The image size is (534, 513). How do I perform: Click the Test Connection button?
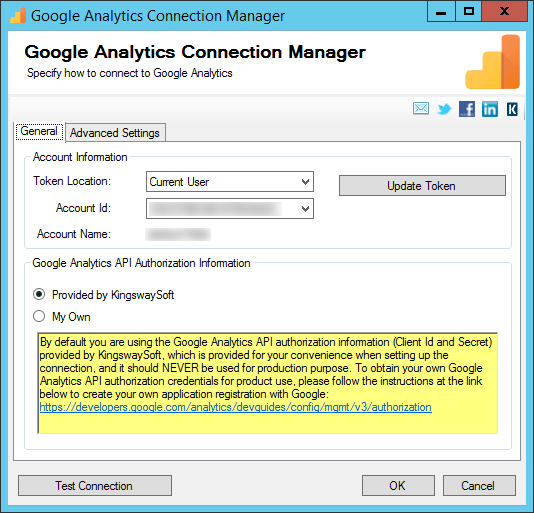95,485
